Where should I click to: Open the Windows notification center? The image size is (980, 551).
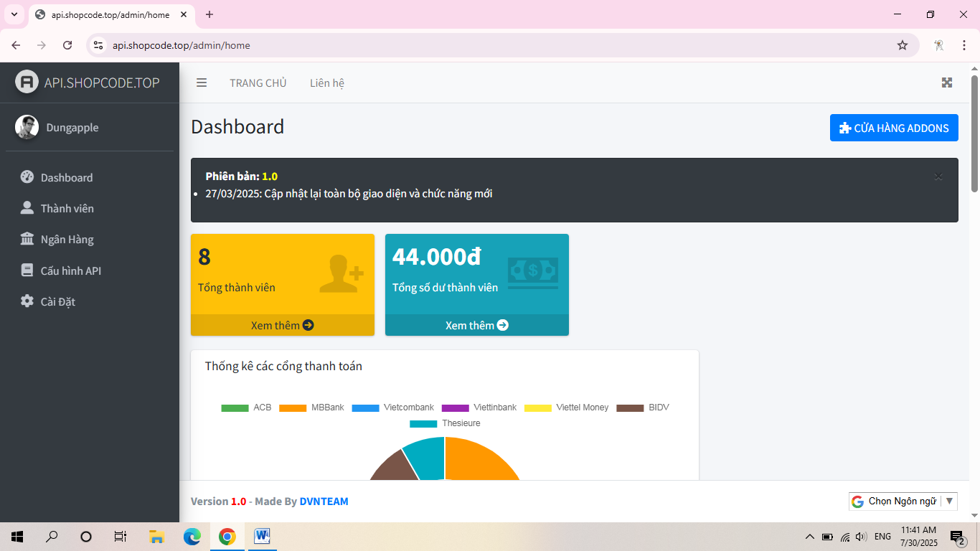tap(957, 537)
